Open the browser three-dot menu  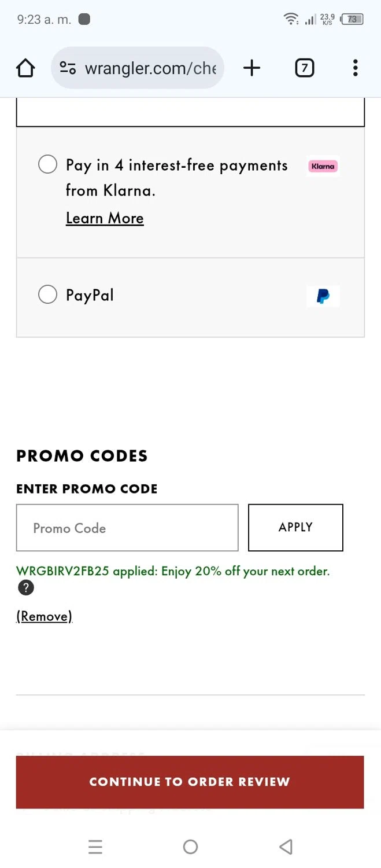pos(355,68)
